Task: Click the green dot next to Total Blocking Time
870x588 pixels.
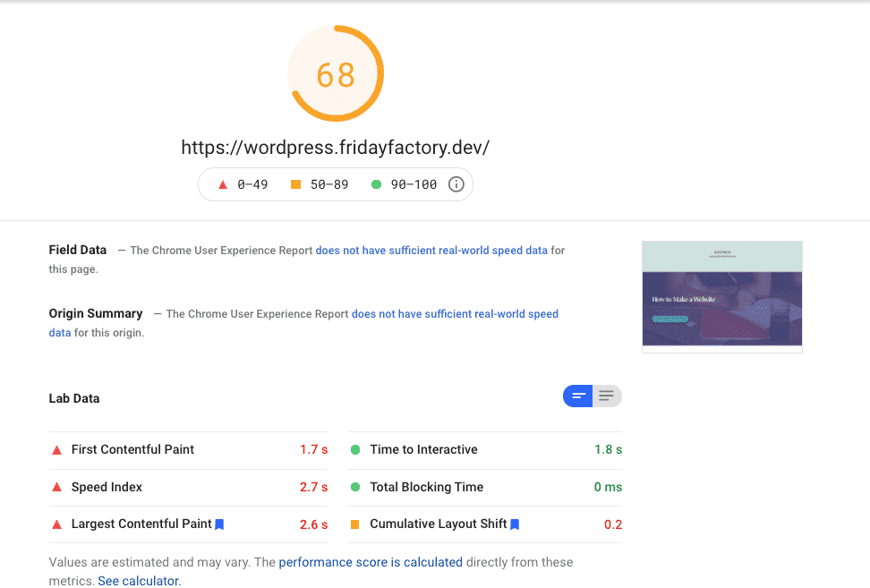Action: click(x=355, y=487)
